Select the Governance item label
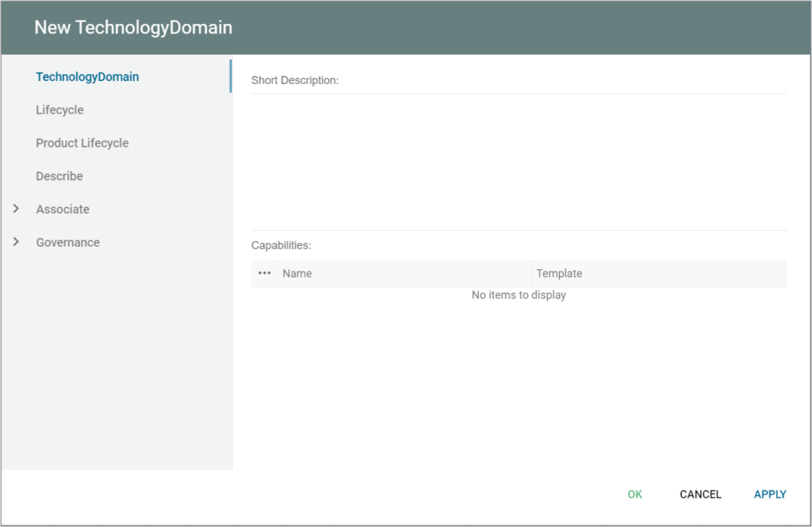The width and height of the screenshot is (812, 527). tap(67, 243)
